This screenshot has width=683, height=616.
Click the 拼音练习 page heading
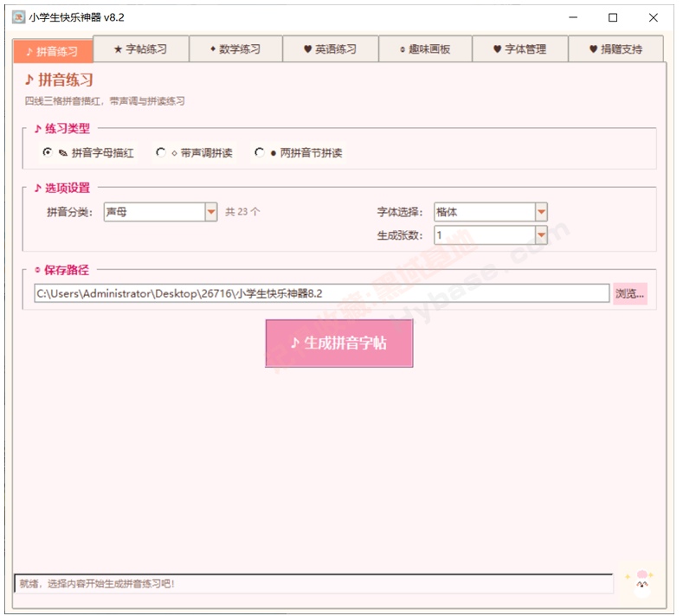(x=59, y=80)
